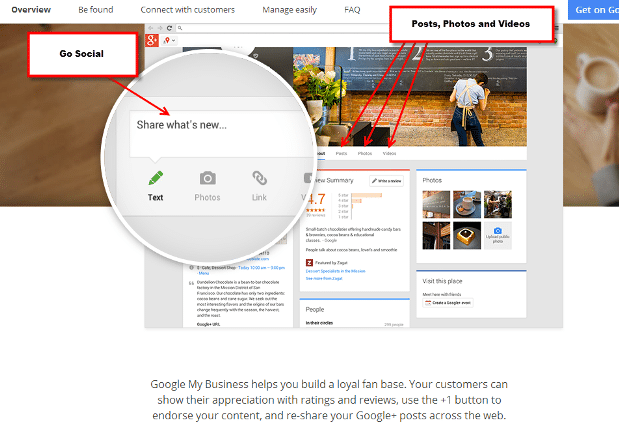
Task: Open Dessert Specialists in the Mission link
Action: click(x=336, y=271)
